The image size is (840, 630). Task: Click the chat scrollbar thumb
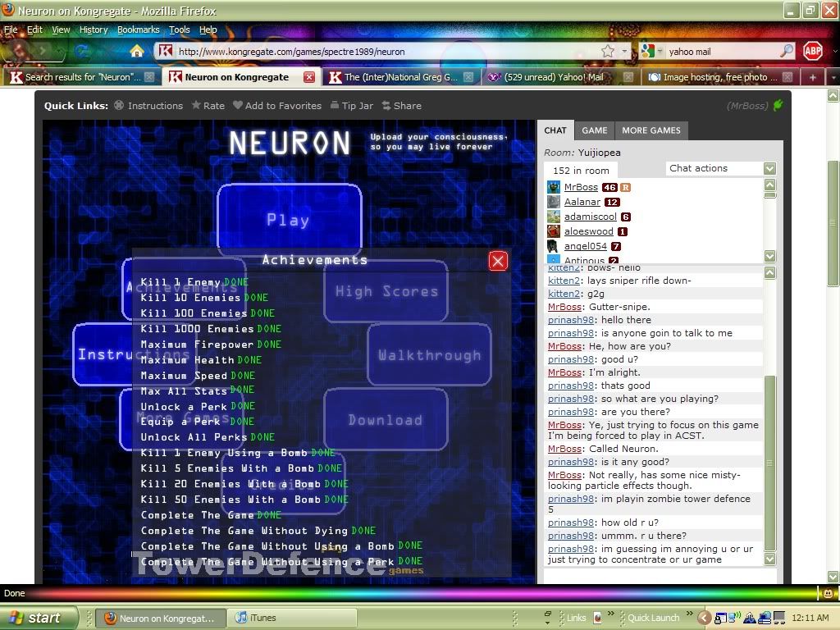(769, 463)
